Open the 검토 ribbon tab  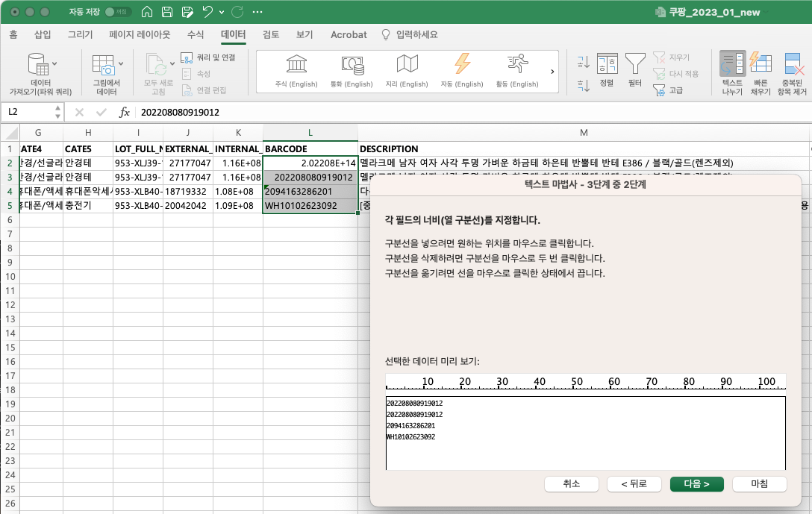[x=271, y=34]
